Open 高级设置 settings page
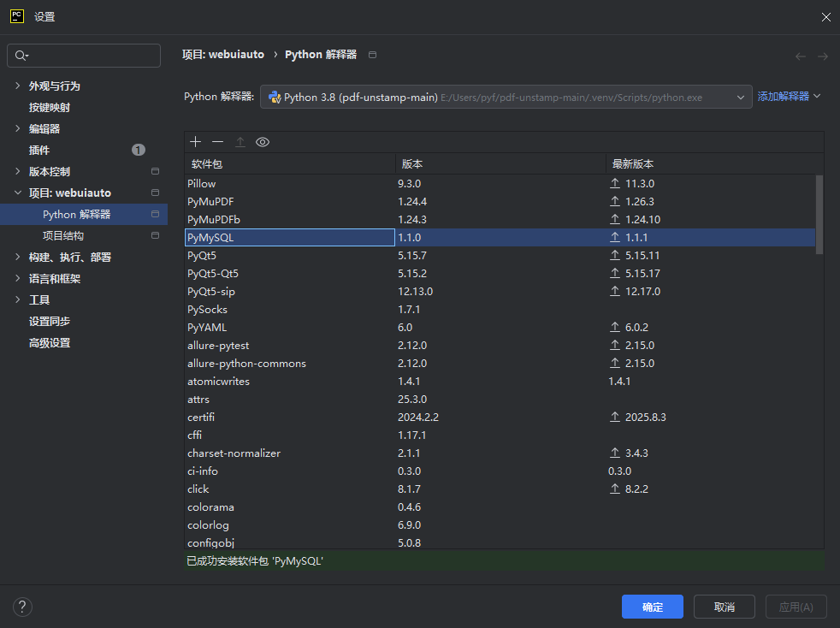Screen dimensions: 840x628 50,343
